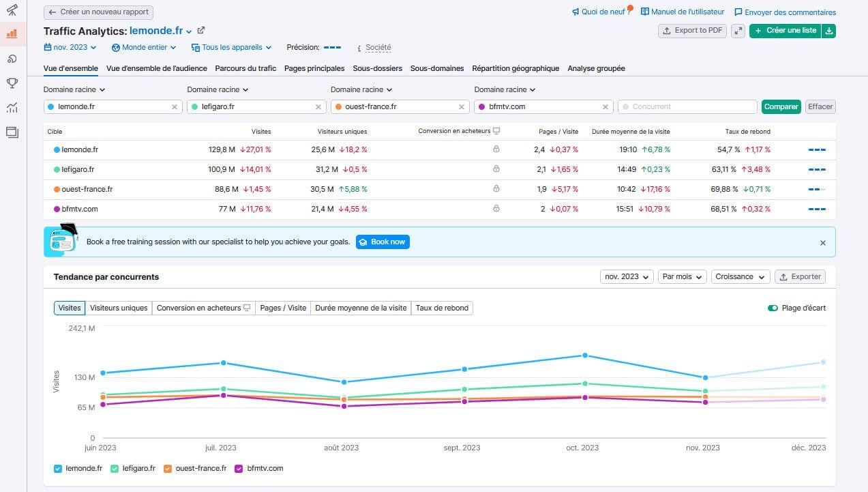Click the green Comparer button
Screen dimensions: 868x492
click(781, 106)
